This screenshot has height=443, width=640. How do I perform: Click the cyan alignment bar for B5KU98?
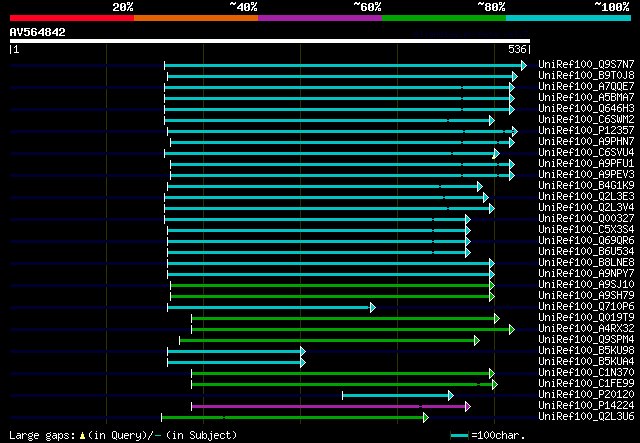234,351
